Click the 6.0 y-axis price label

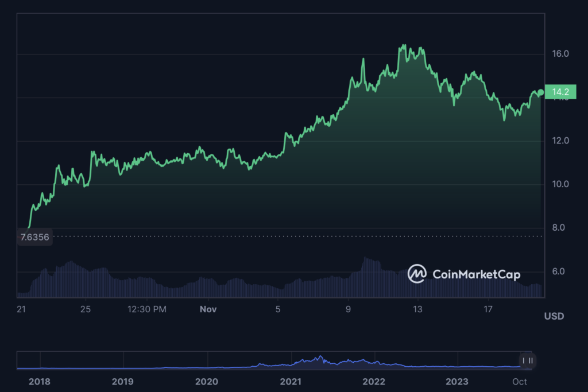[558, 271]
